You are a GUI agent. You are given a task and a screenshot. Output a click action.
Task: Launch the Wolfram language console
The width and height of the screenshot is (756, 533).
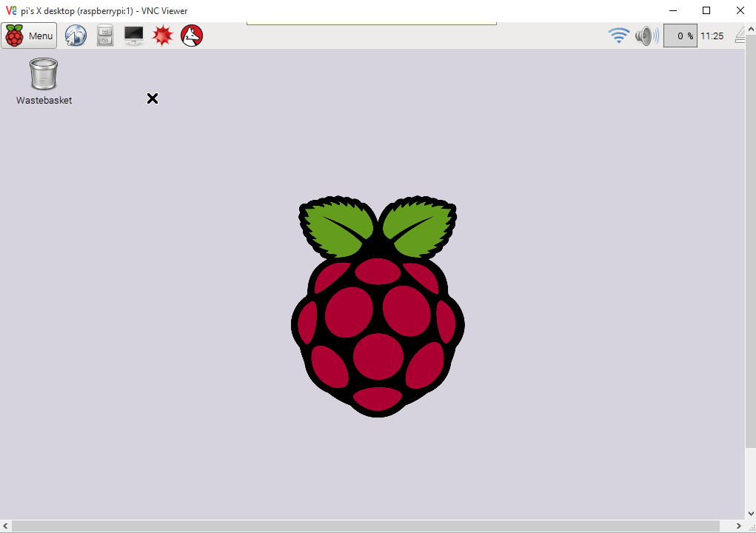[191, 35]
